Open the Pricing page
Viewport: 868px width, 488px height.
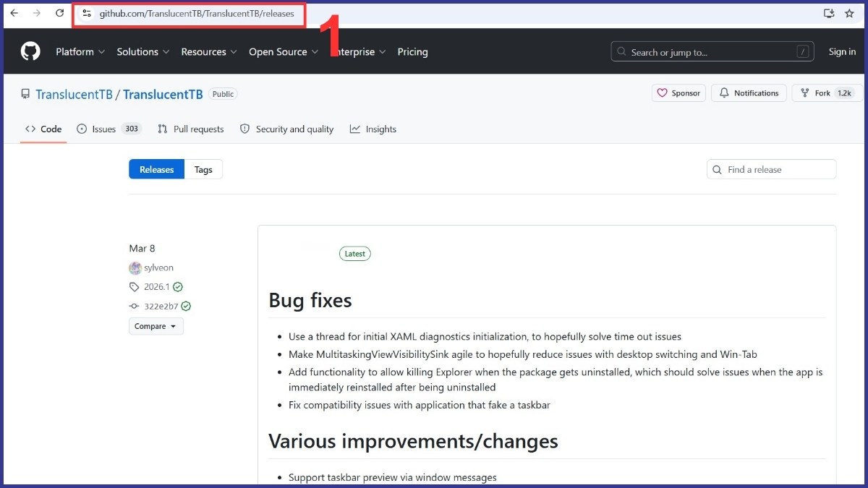(x=412, y=52)
